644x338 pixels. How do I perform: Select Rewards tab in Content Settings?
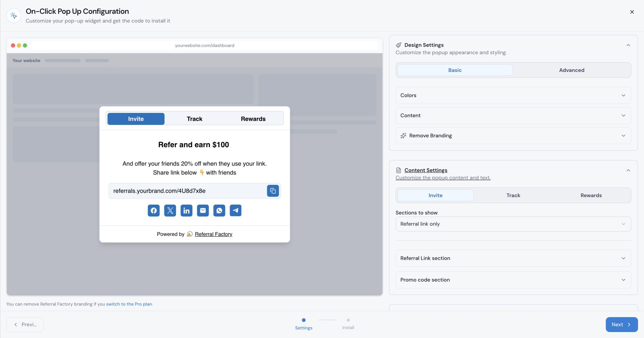pos(591,195)
